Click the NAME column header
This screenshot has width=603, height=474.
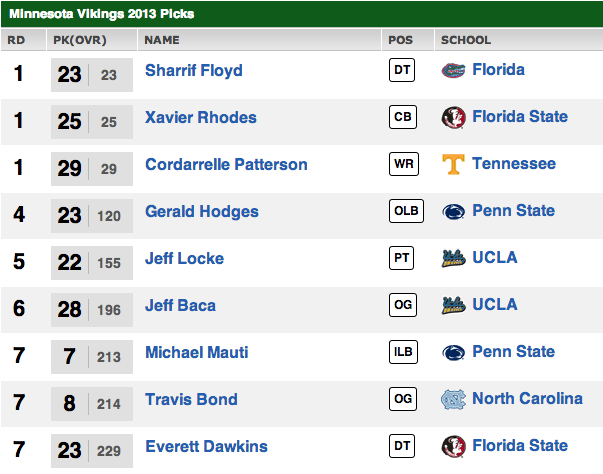[x=162, y=41]
